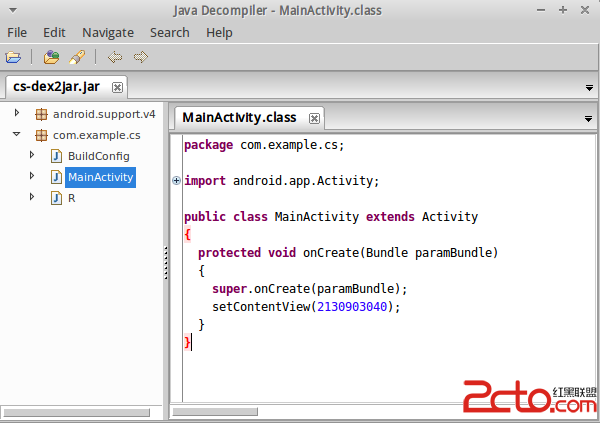Expand the MainActivity class node
The height and width of the screenshot is (423, 600).
(x=32, y=176)
